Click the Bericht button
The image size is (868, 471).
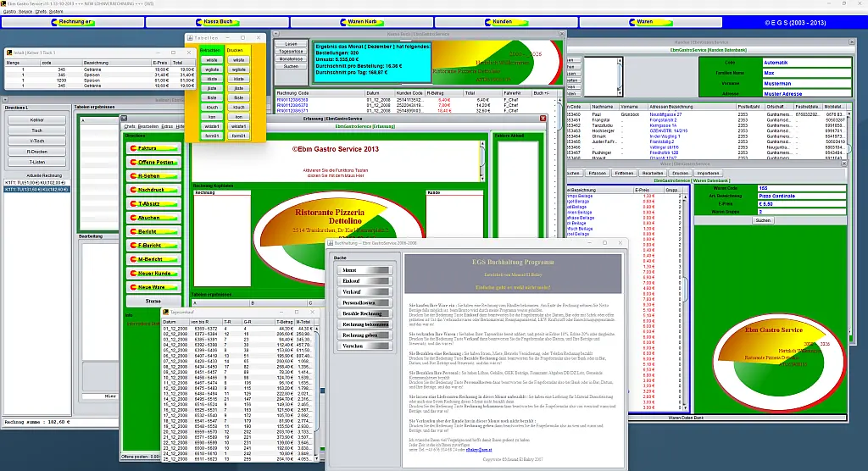pyautogui.click(x=153, y=231)
